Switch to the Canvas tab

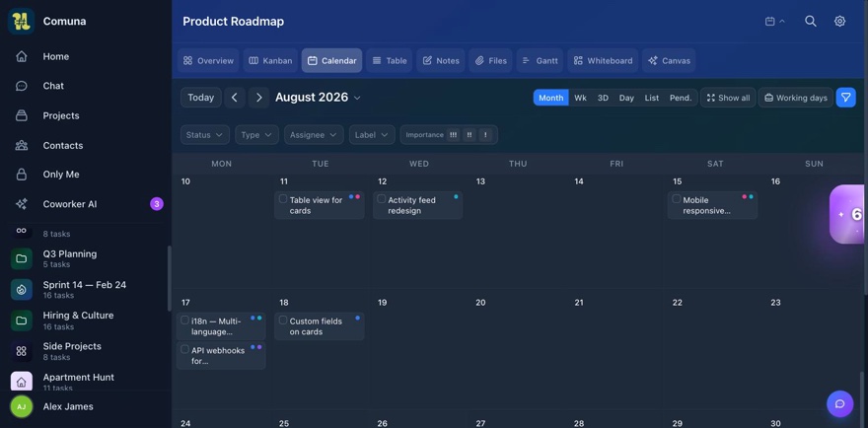(x=669, y=60)
